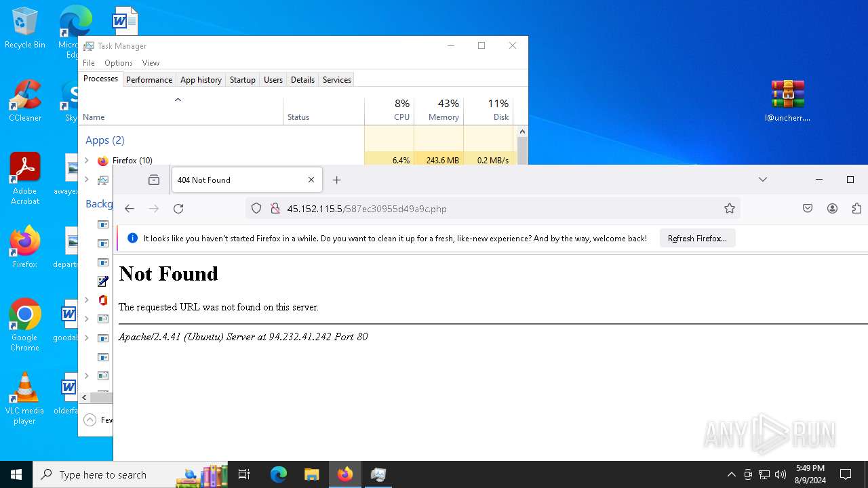Image resolution: width=868 pixels, height=488 pixels.
Task: Click the taskbar search box
Action: (x=130, y=474)
